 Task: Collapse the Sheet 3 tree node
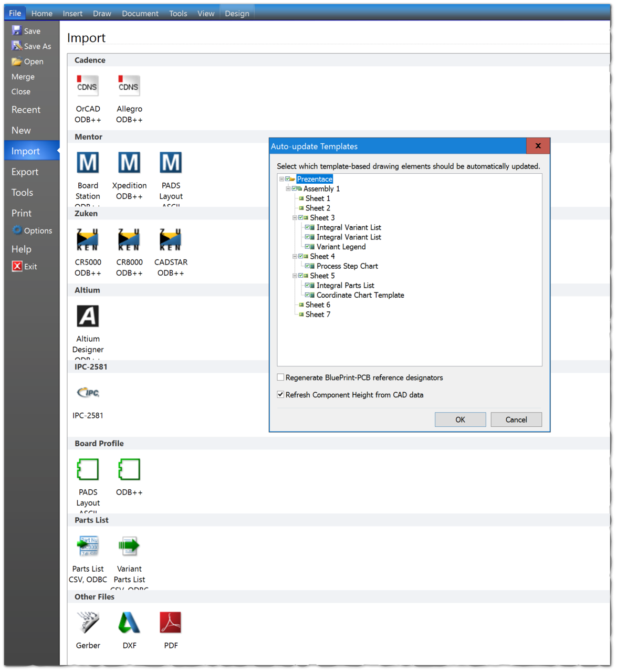pyautogui.click(x=295, y=218)
